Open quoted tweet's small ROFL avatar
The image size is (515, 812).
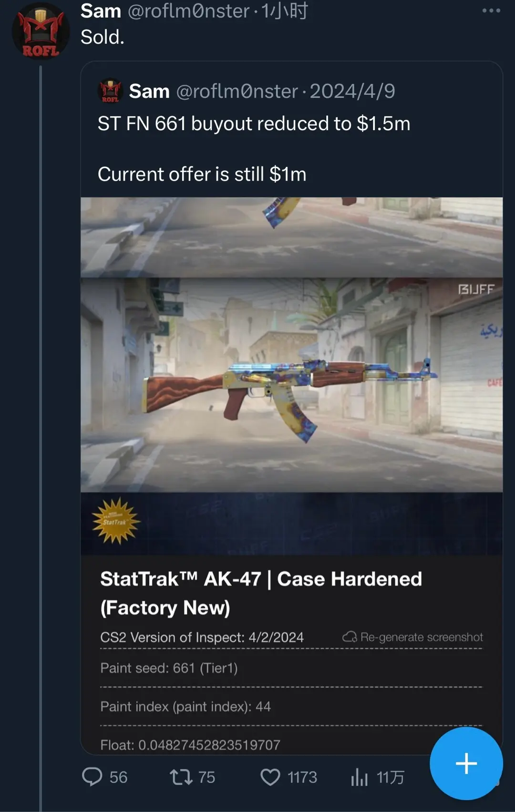pos(110,91)
